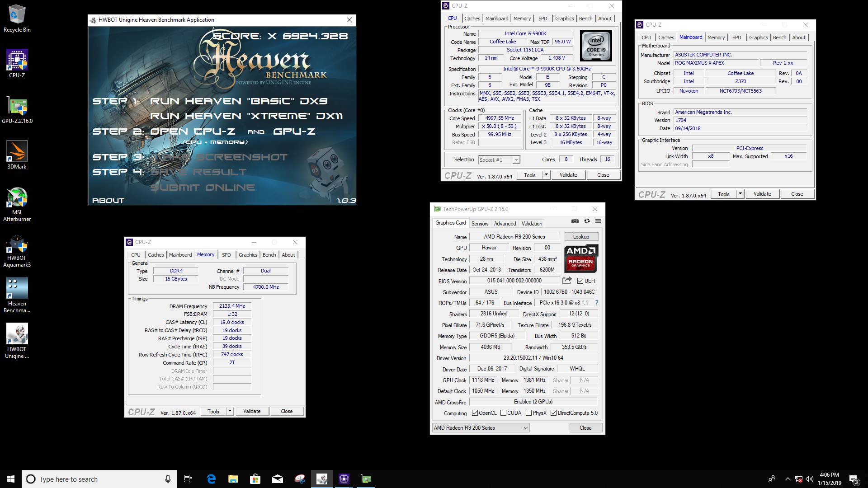Click GPU-Z link in Heaven Step 2
Image resolution: width=868 pixels, height=488 pixels.
click(x=294, y=131)
